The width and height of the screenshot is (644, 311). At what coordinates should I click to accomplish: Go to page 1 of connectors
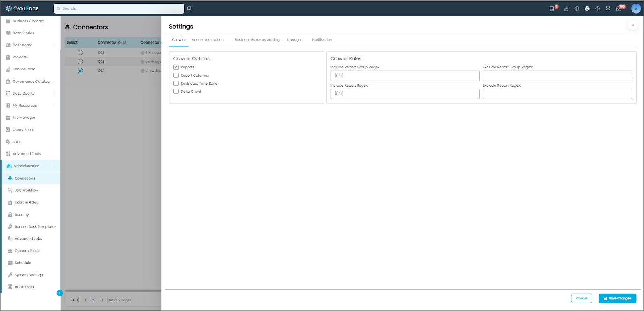tap(85, 300)
